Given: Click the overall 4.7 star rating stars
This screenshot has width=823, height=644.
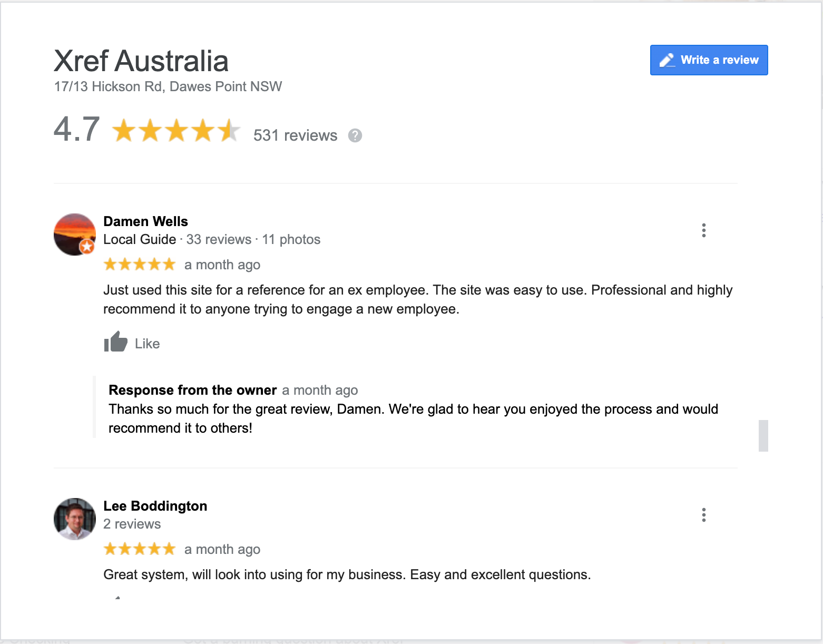Looking at the screenshot, I should click(x=176, y=130).
